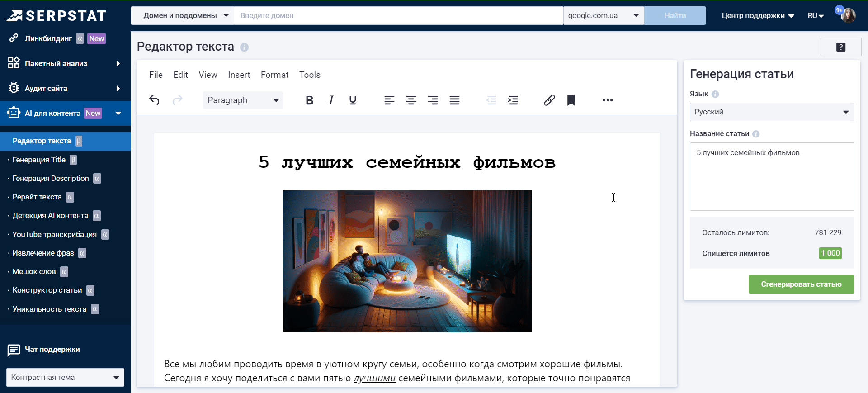This screenshot has width=868, height=393.
Task: Open RU language switcher
Action: click(x=816, y=16)
